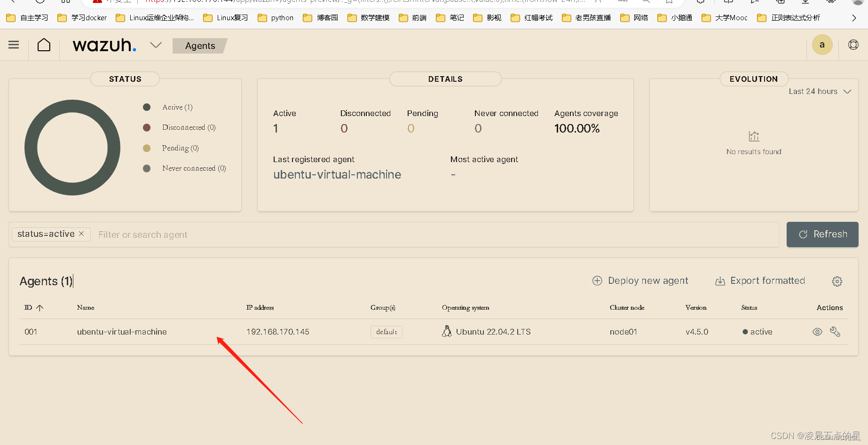Expand the Wazuh modules dropdown chevron
868x445 pixels.
click(156, 45)
